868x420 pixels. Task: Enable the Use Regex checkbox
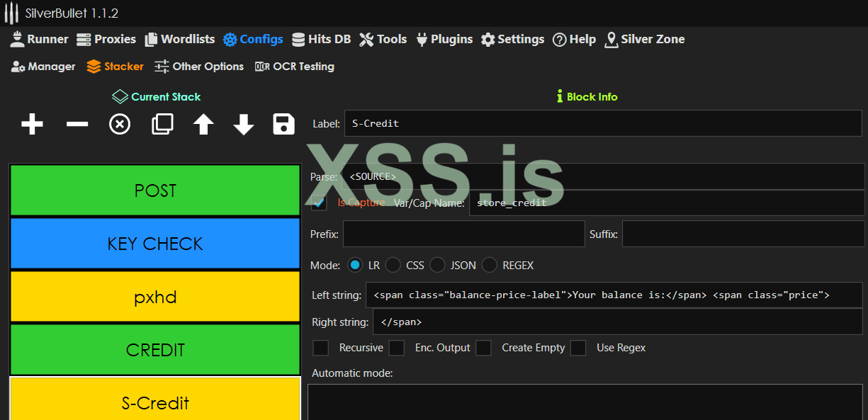[x=578, y=348]
